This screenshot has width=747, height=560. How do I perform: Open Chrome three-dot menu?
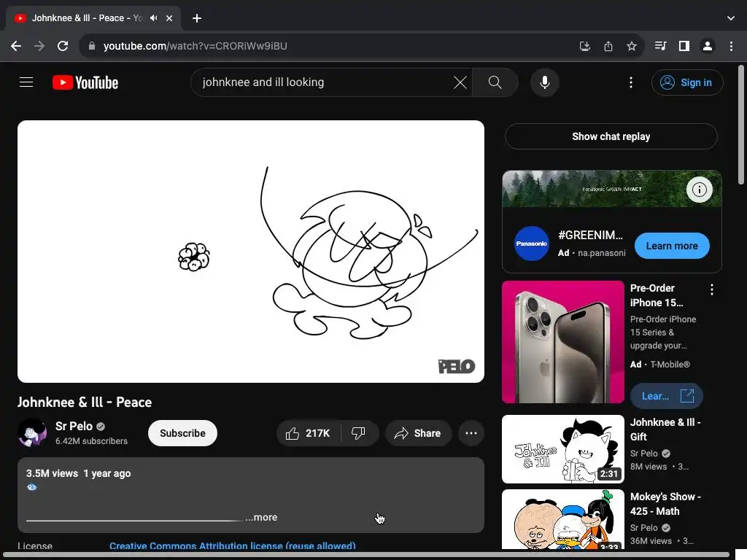731,46
